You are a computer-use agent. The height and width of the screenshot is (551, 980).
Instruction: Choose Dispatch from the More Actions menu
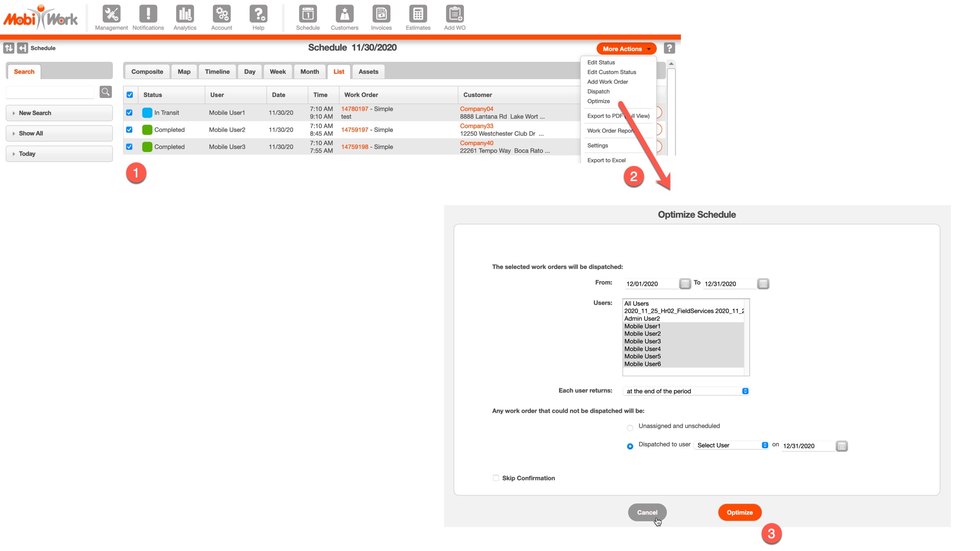coord(598,91)
